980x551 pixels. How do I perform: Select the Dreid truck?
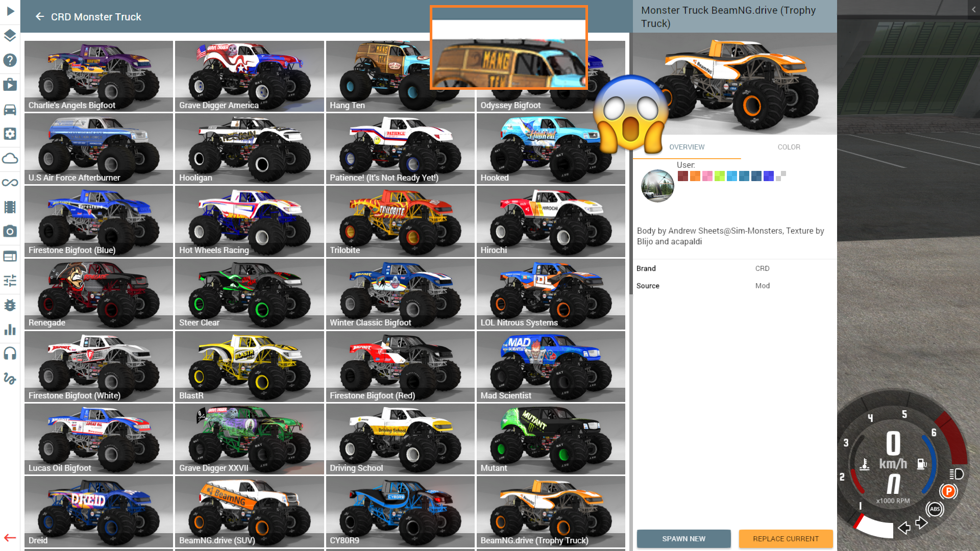(x=99, y=511)
